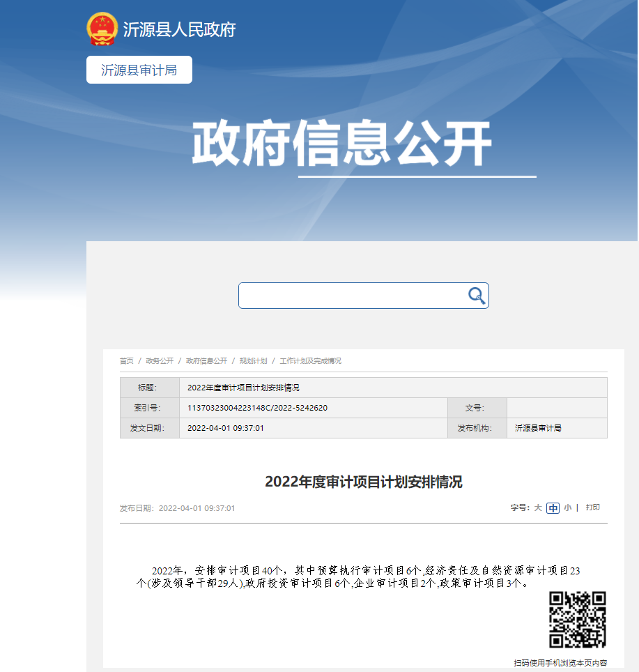Click the national emblem logo
This screenshot has height=672, width=639.
(102, 29)
